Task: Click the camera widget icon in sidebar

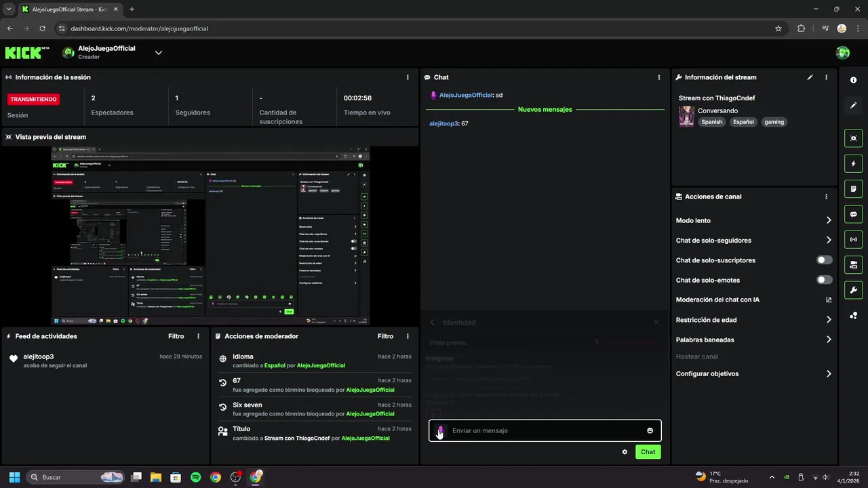Action: (x=853, y=264)
